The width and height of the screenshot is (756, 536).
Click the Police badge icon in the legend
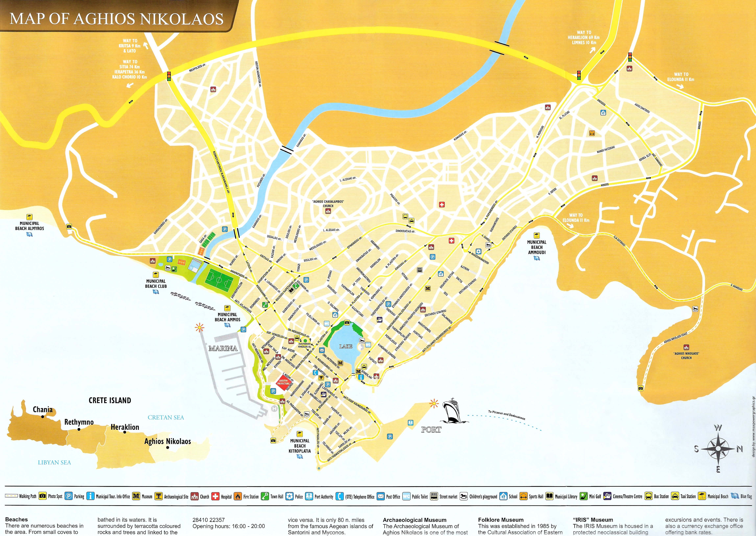(290, 496)
